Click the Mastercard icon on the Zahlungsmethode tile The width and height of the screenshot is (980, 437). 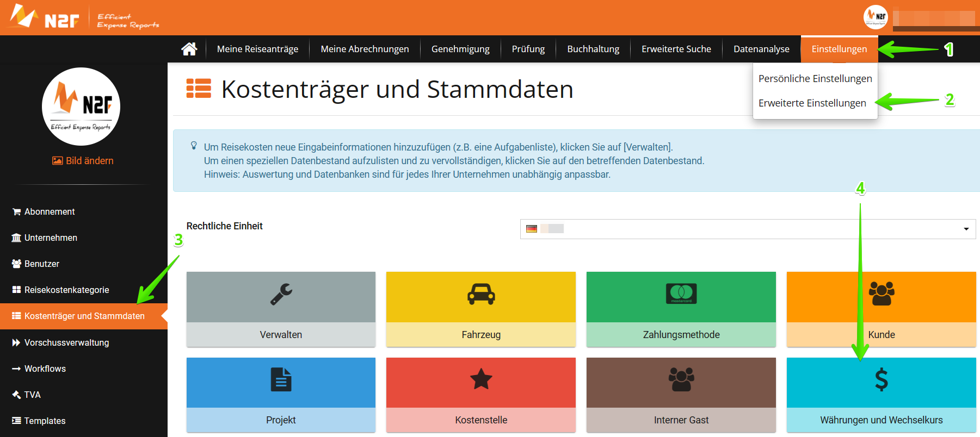[681, 294]
